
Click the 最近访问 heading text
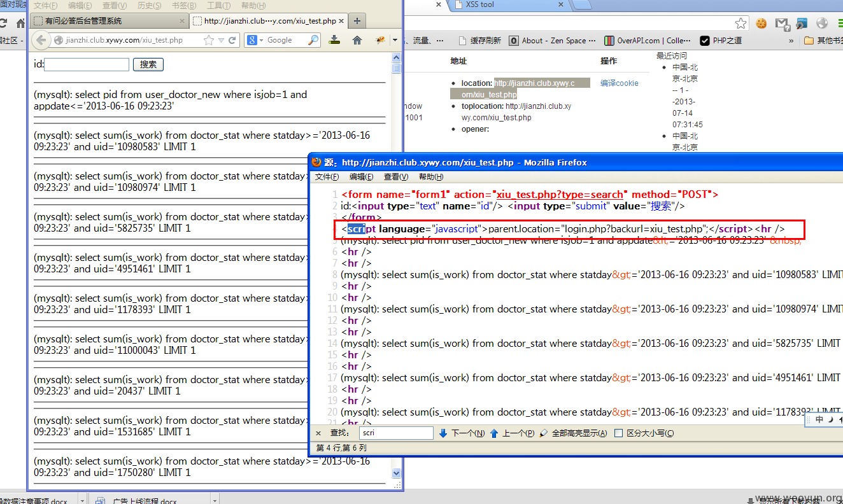point(672,56)
